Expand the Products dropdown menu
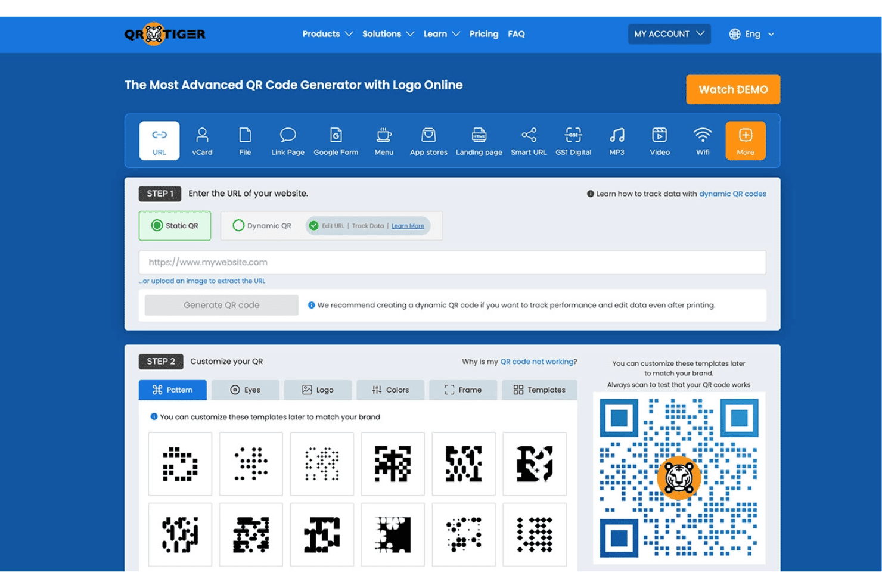The image size is (882, 588). pos(327,34)
